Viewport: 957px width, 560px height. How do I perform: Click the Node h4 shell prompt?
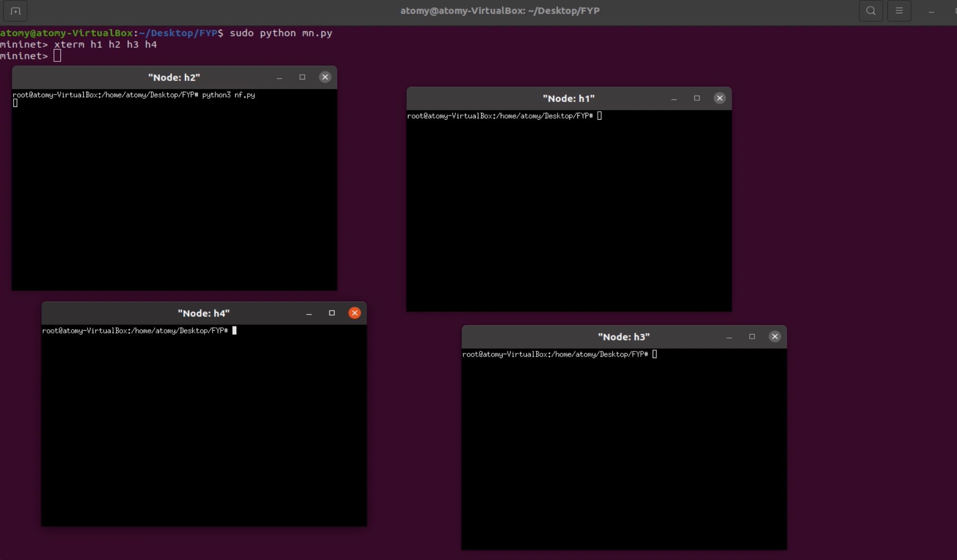click(234, 331)
